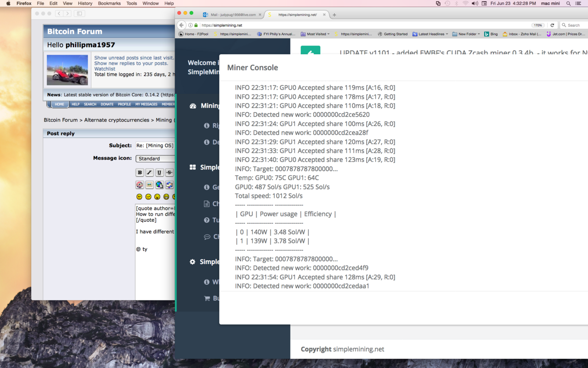This screenshot has width=588, height=368.
Task: Apply Bold formatting in forum post editor
Action: pyautogui.click(x=140, y=172)
